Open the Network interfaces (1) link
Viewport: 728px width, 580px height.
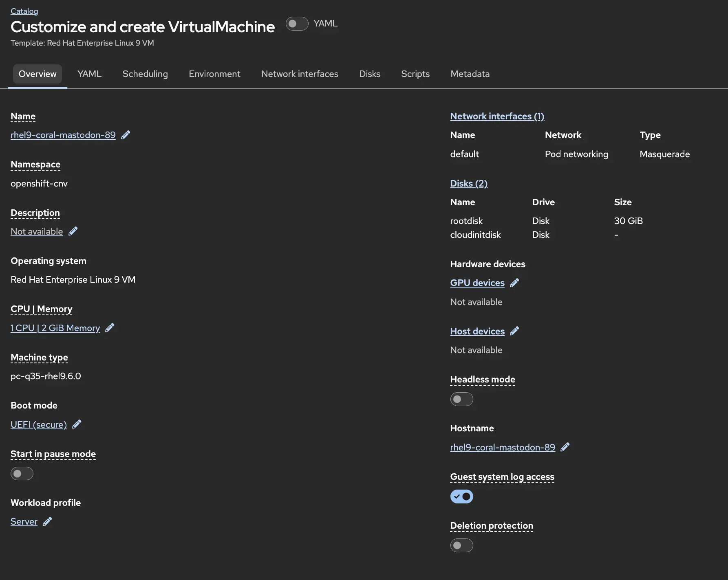click(x=497, y=116)
